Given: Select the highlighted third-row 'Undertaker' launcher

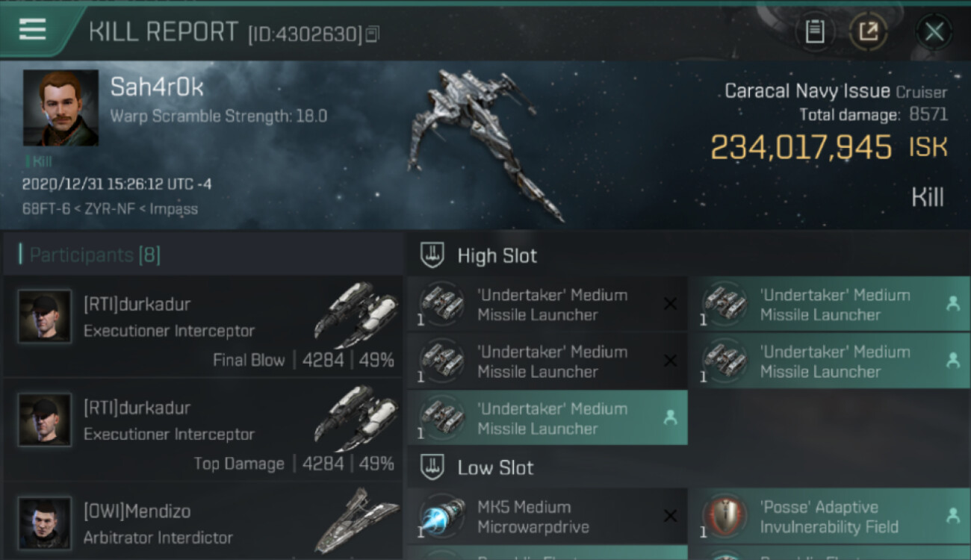Looking at the screenshot, I should (x=547, y=417).
